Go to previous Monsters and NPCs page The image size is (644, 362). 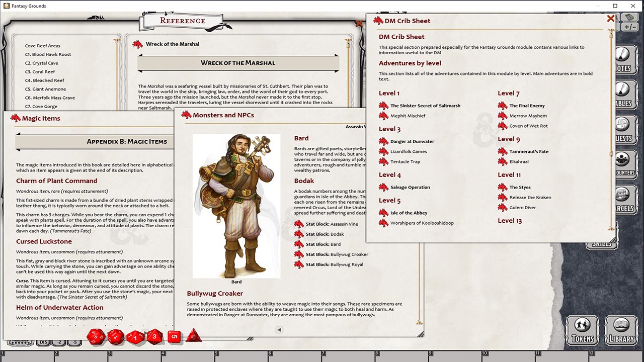[x=279, y=330]
